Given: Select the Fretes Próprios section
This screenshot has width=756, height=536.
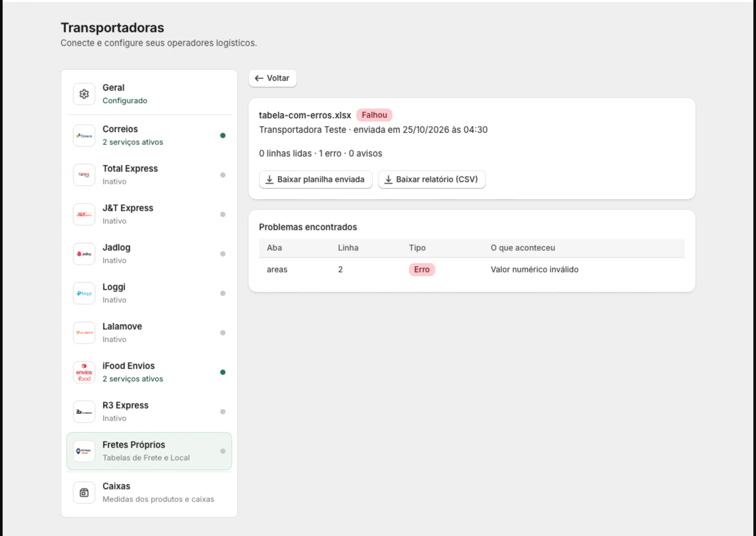Looking at the screenshot, I should pos(149,451).
